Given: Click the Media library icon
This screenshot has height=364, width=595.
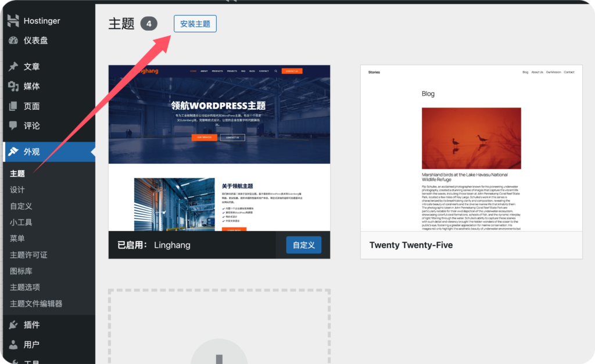Looking at the screenshot, I should tap(13, 87).
